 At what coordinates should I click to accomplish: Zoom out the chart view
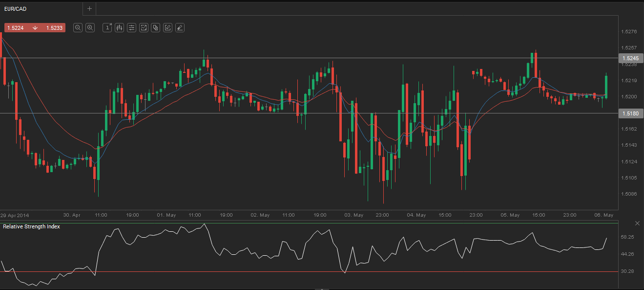tap(78, 28)
